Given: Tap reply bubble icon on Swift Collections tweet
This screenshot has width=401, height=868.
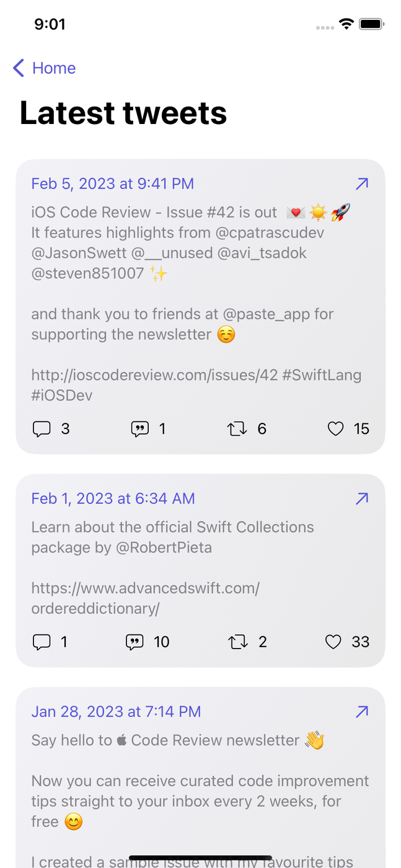Looking at the screenshot, I should [42, 642].
